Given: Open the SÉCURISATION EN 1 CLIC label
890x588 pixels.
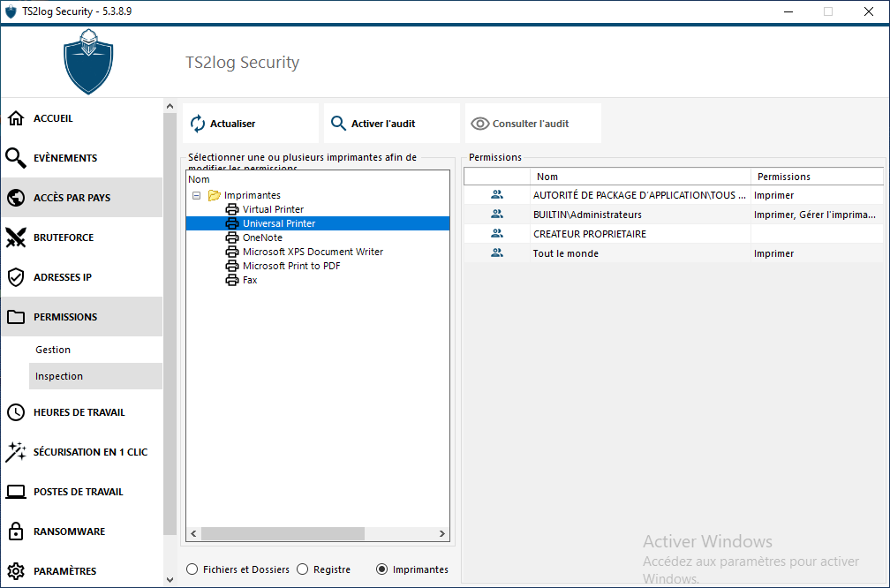Looking at the screenshot, I should pyautogui.click(x=90, y=452).
